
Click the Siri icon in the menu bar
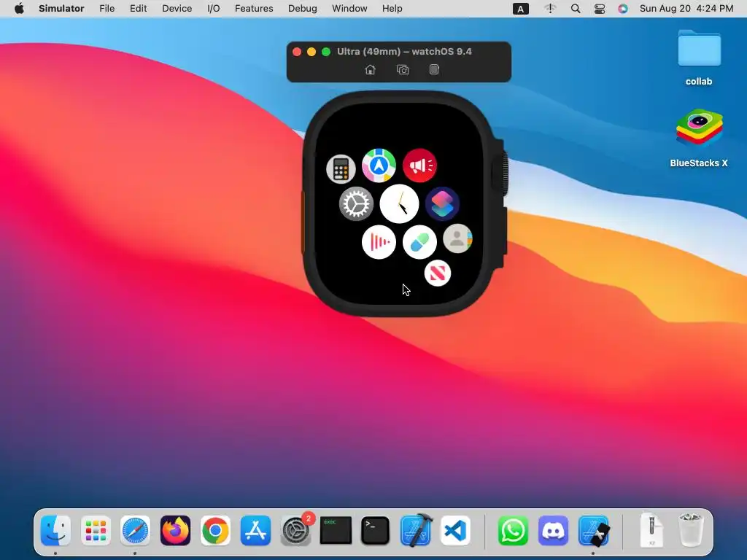[623, 9]
